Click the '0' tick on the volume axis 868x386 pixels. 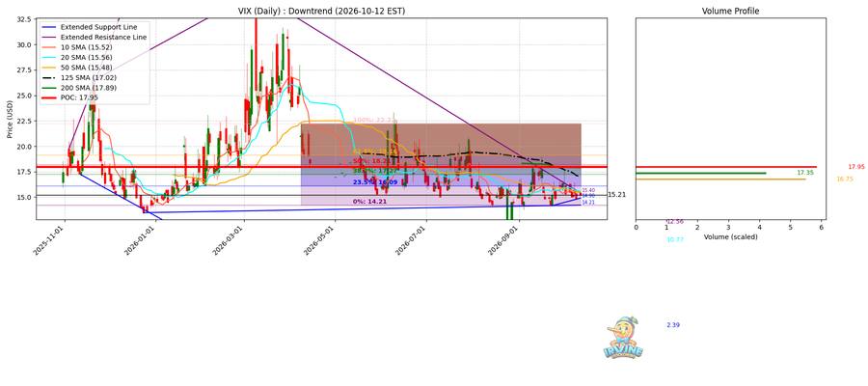tap(637, 227)
